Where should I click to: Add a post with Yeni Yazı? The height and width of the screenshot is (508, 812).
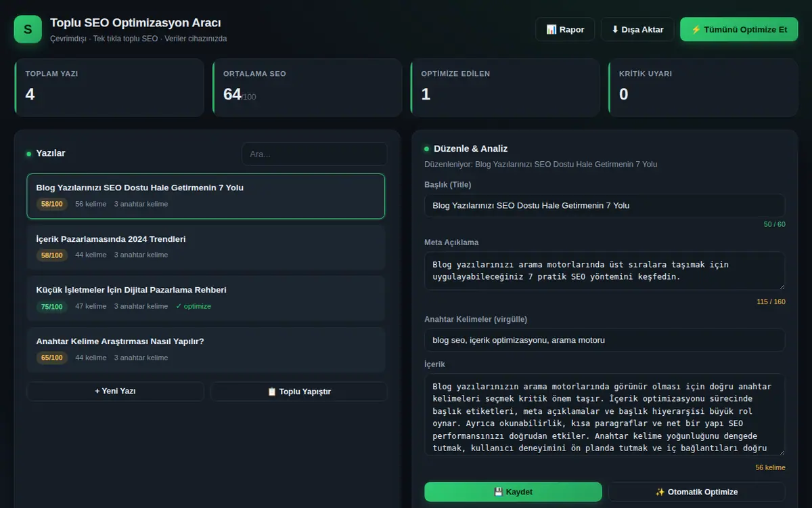[115, 391]
